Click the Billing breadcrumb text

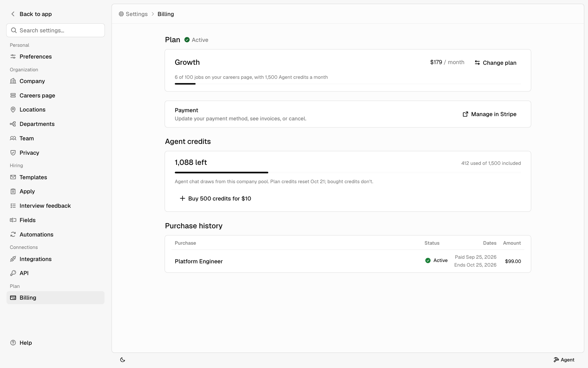[166, 14]
